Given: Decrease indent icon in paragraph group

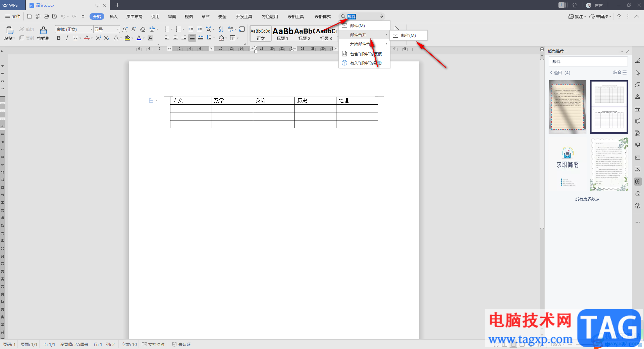Looking at the screenshot, I should 191,29.
